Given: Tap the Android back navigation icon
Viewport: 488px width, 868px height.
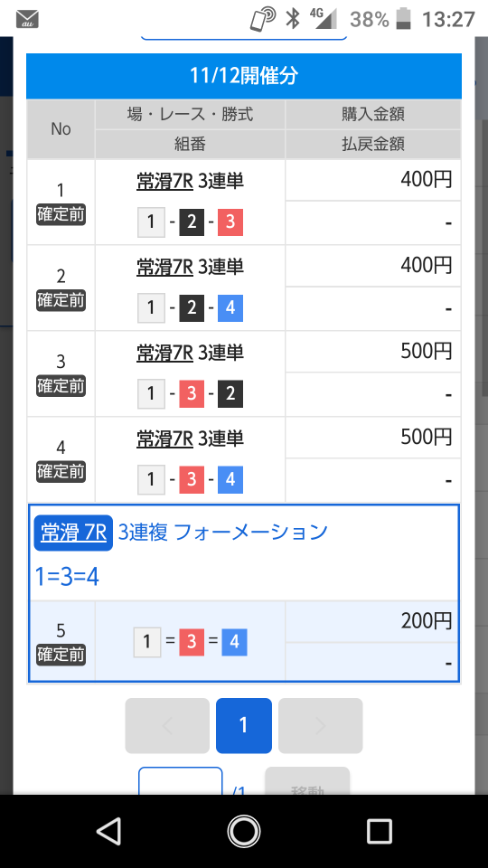Looking at the screenshot, I should [109, 831].
